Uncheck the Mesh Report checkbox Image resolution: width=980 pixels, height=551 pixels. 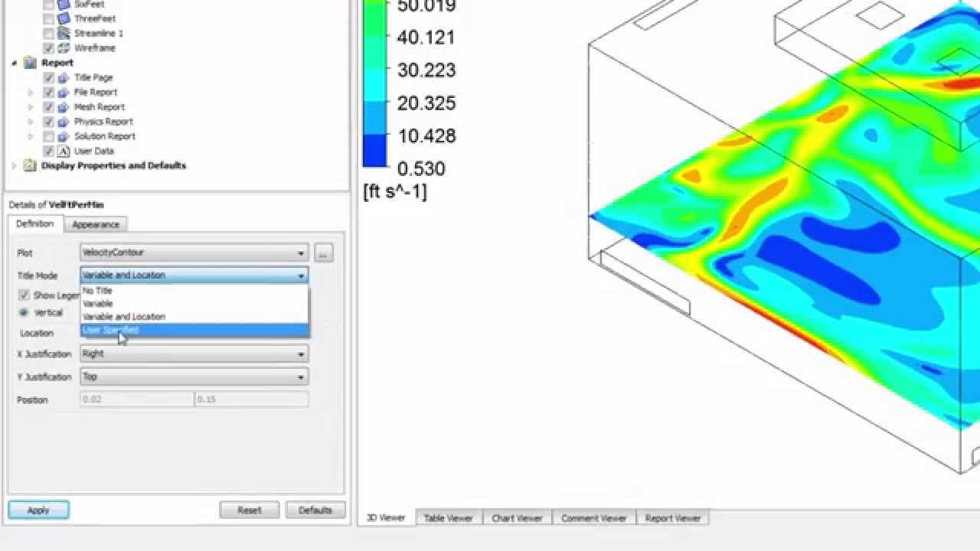tap(49, 106)
